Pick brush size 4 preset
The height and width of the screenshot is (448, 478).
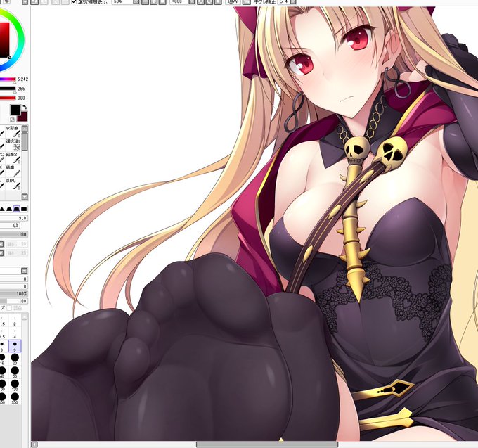click(x=15, y=333)
